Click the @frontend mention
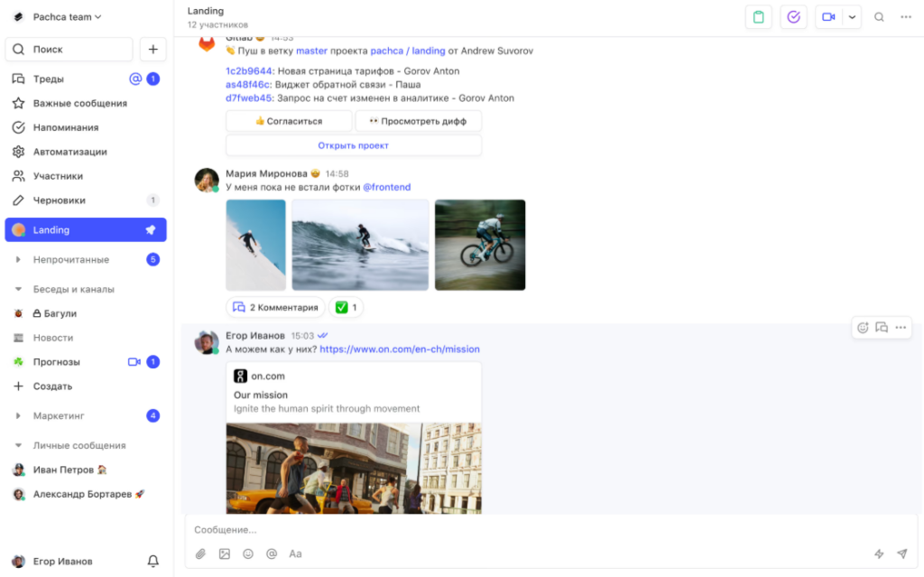924x577 pixels. point(386,187)
